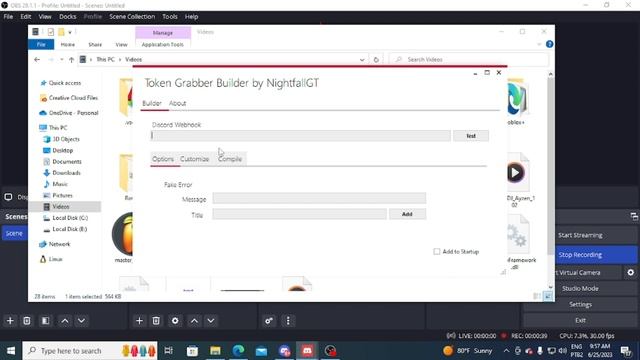Move source up arrow icon
The image size is (640, 360).
pos(194,321)
